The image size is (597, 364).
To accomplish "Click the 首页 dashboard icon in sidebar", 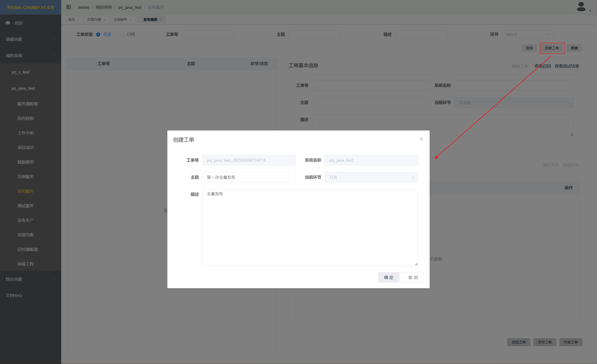I will tap(8, 23).
